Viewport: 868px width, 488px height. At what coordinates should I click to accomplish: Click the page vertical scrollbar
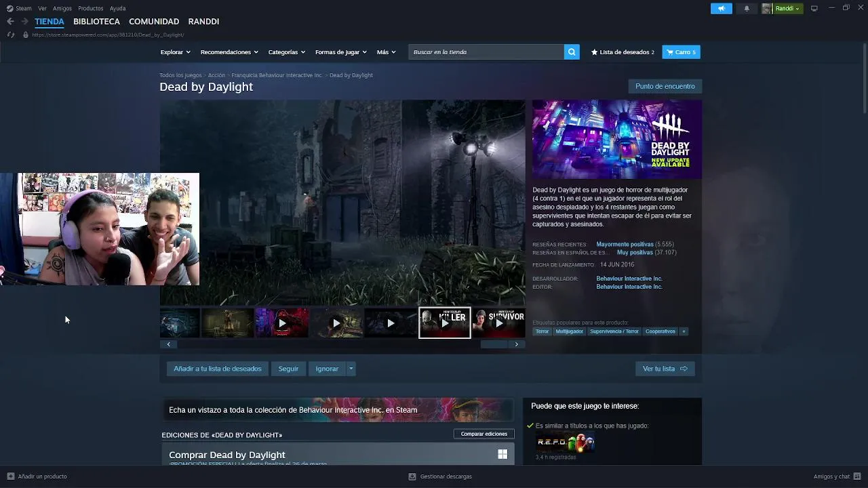coord(865,78)
